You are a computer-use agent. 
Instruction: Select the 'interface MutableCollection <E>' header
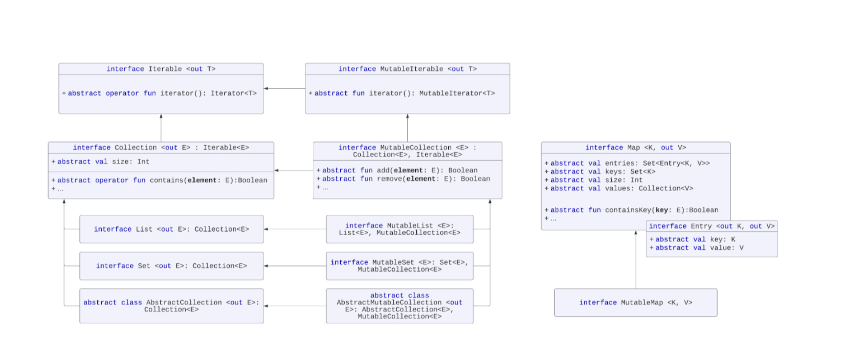pyautogui.click(x=407, y=151)
